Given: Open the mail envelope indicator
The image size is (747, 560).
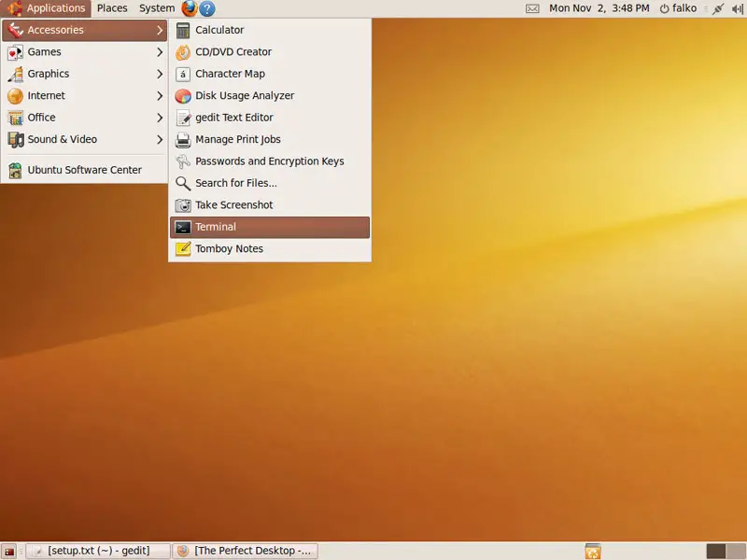Looking at the screenshot, I should (x=532, y=8).
